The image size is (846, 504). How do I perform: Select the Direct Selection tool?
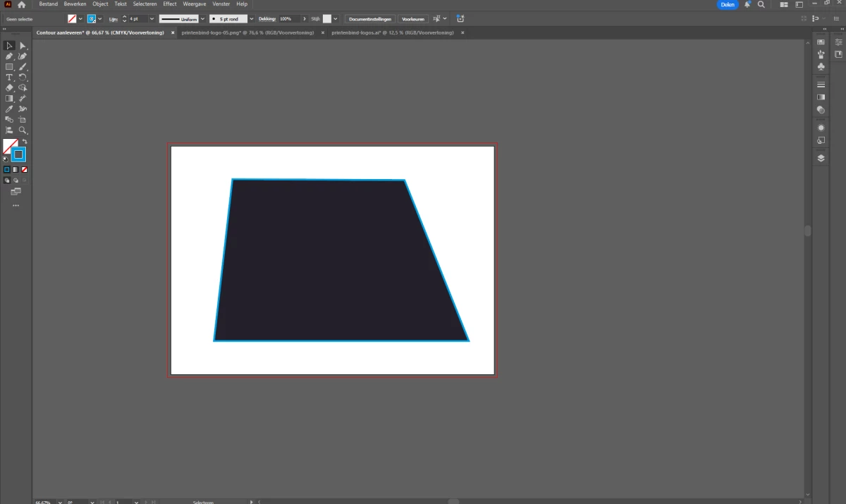click(x=23, y=46)
